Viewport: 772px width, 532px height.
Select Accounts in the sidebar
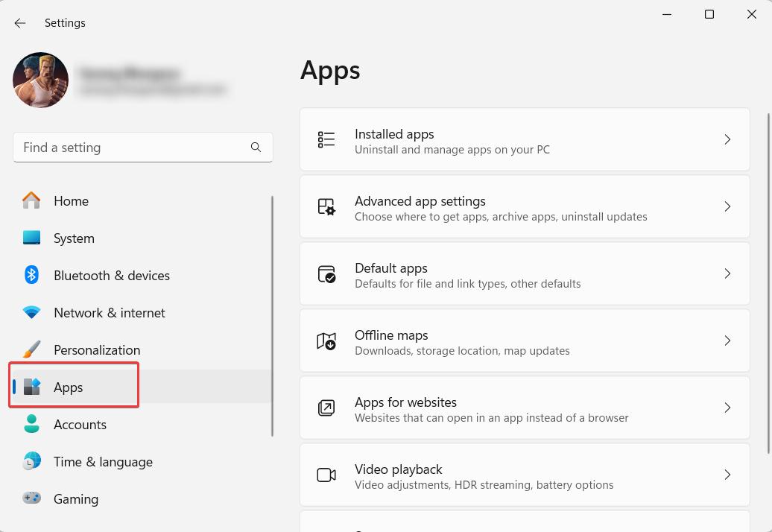click(80, 424)
